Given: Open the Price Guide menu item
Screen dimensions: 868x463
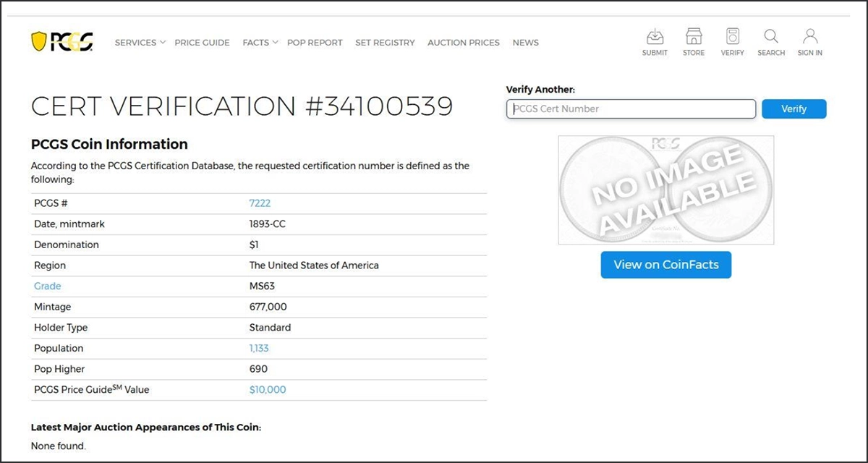Looking at the screenshot, I should coord(202,43).
